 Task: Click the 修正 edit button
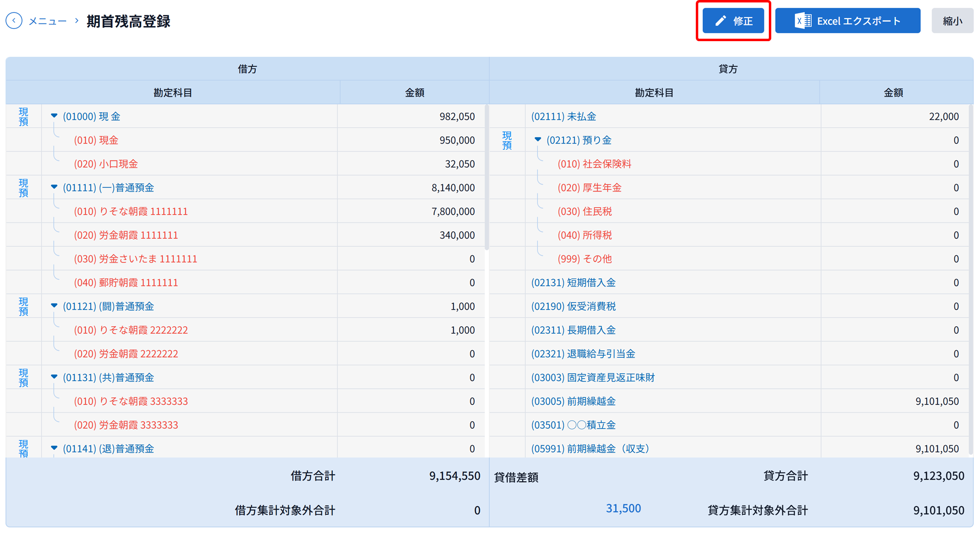pyautogui.click(x=733, y=21)
